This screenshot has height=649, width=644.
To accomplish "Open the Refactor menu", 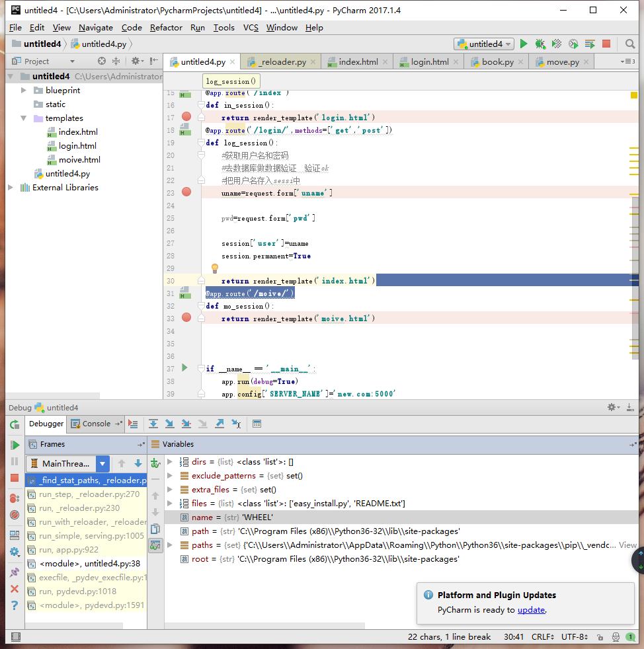I will click(166, 28).
